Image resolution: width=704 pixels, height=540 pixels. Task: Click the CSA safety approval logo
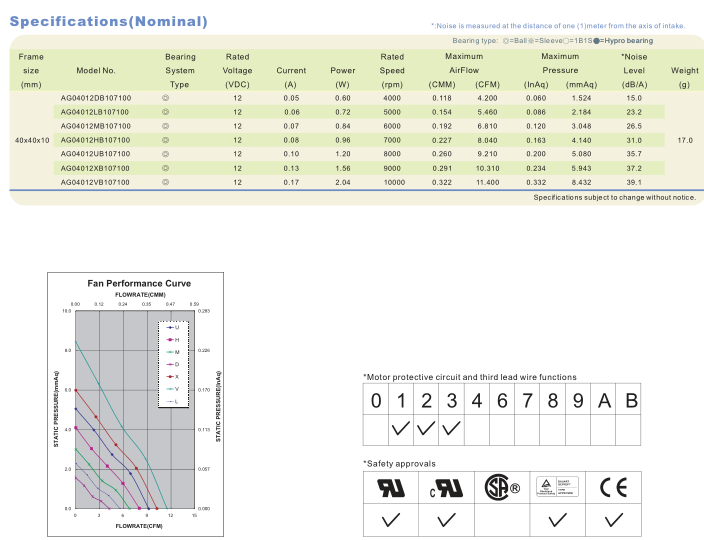coord(502,487)
